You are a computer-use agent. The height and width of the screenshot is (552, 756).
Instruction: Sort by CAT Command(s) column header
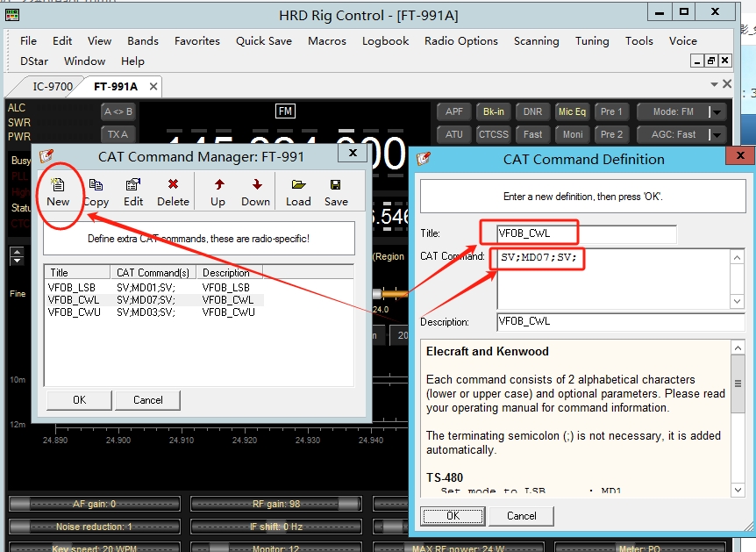coord(153,273)
